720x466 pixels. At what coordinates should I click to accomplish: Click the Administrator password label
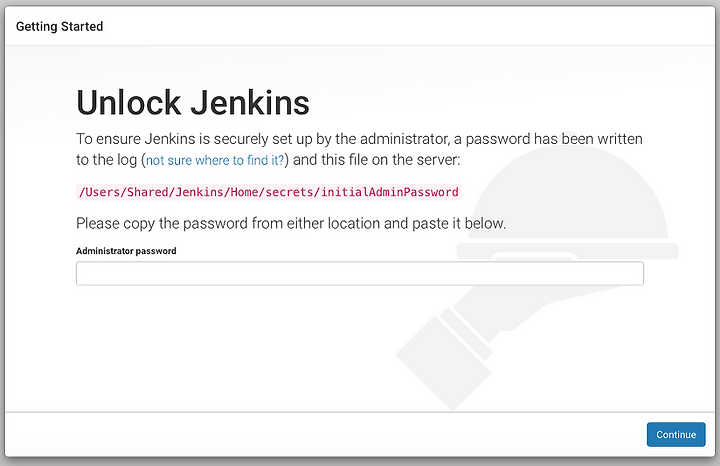pos(126,251)
